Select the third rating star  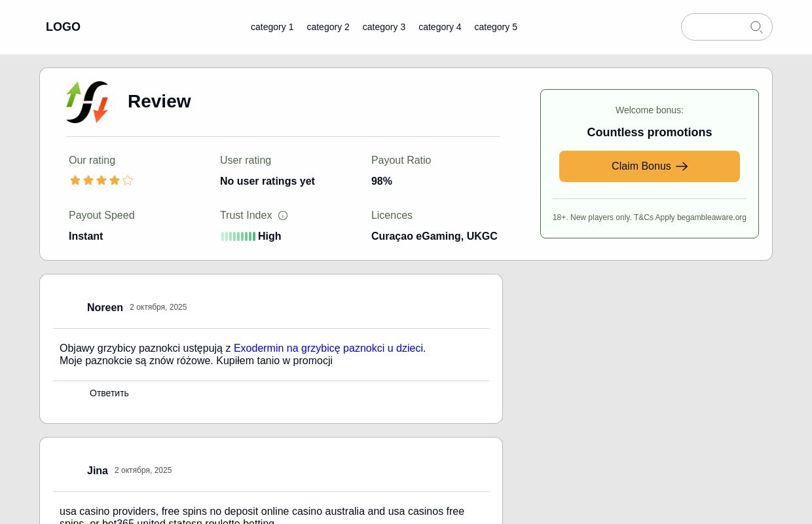[101, 180]
